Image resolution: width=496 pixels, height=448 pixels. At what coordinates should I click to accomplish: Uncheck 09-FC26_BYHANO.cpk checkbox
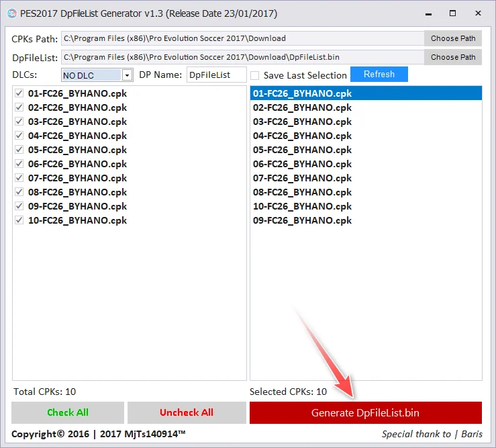coord(19,206)
